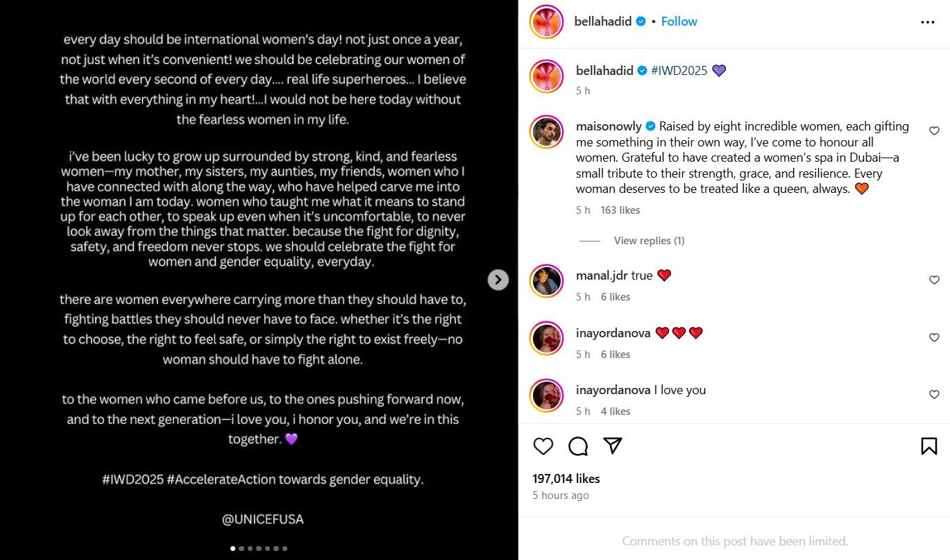Open the comment icon below the post
The height and width of the screenshot is (560, 950).
(577, 446)
